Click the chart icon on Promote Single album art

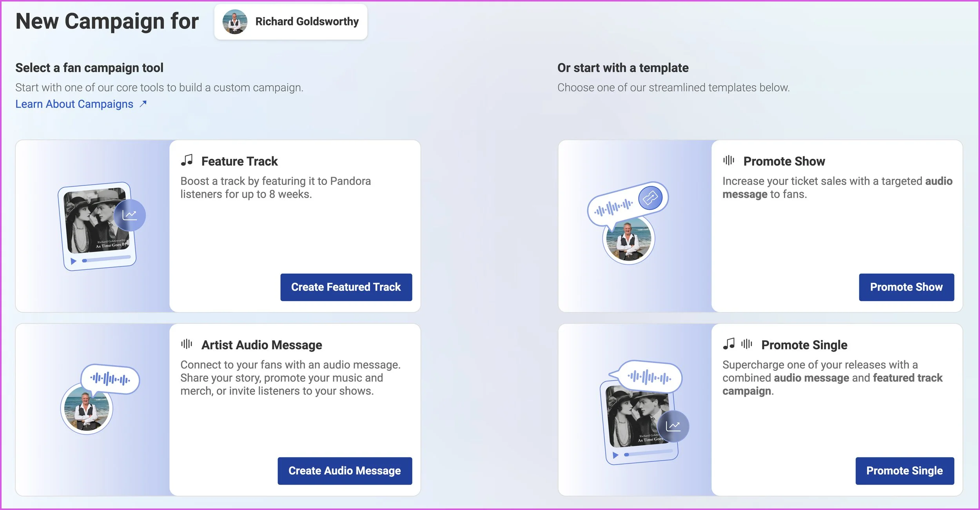[673, 426]
